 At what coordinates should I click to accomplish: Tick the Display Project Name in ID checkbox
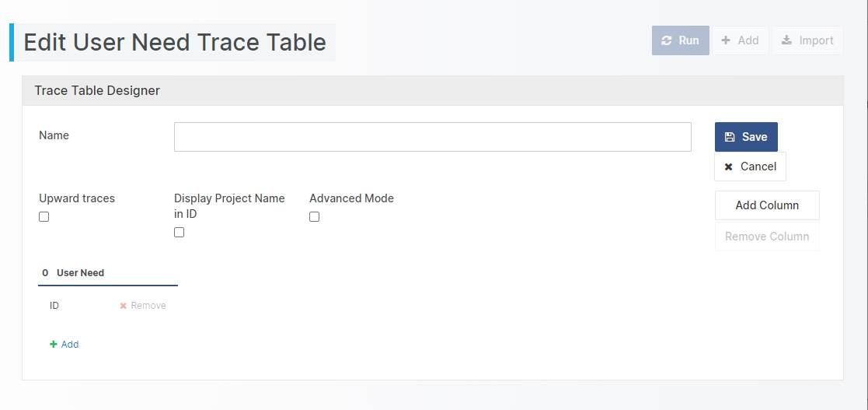[180, 233]
